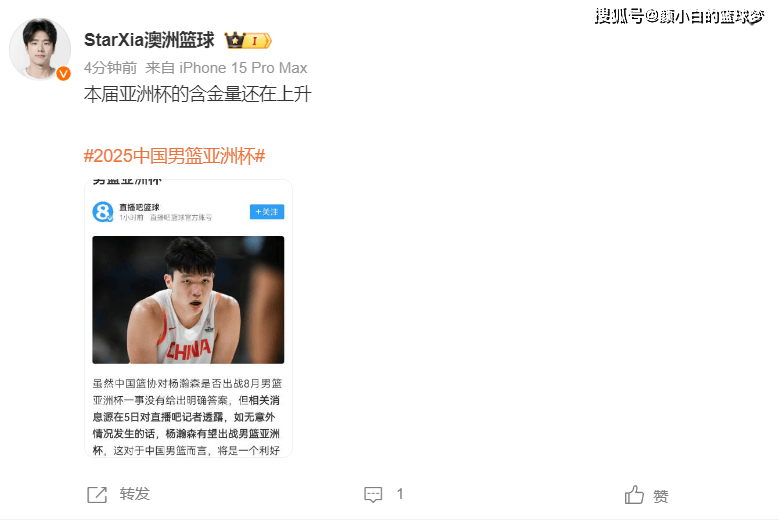Click the 来自 iPhone 15 Pro Max source
The height and width of the screenshot is (520, 779).
(x=226, y=68)
